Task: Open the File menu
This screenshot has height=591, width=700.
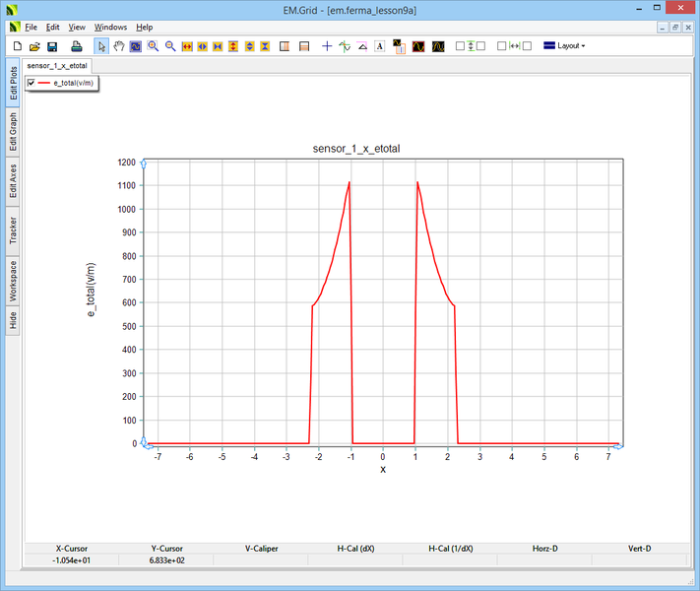Action: click(x=32, y=28)
